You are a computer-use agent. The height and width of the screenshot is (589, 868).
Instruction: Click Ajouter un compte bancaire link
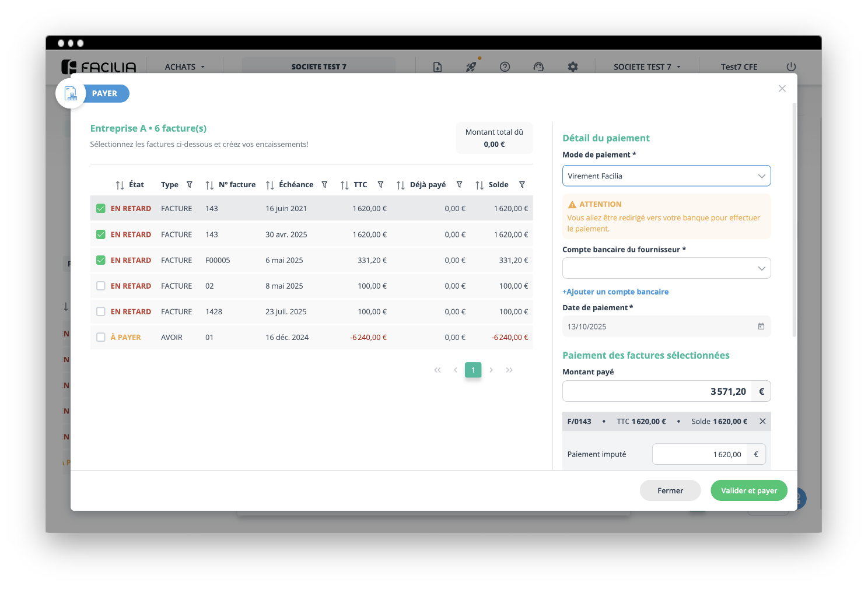615,292
